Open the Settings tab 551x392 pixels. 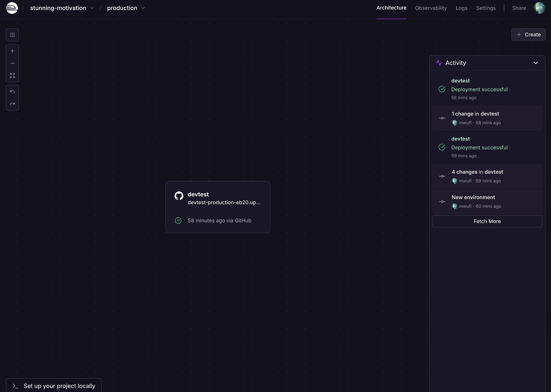486,8
